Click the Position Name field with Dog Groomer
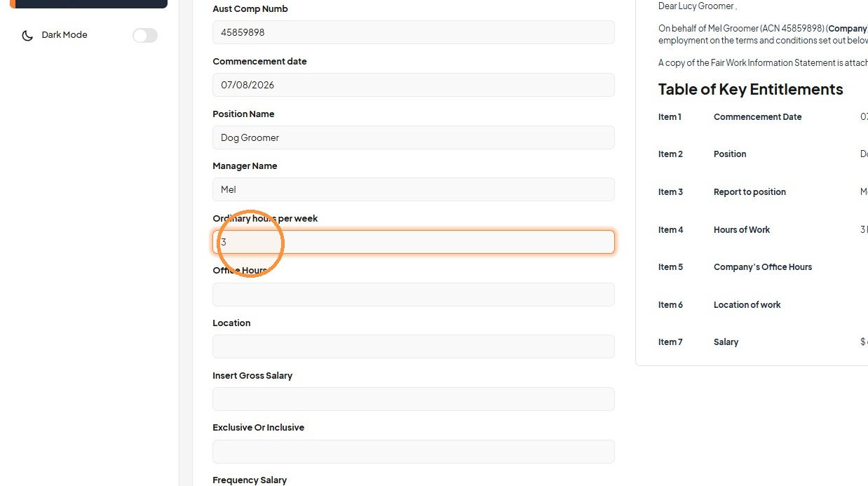Image resolution: width=868 pixels, height=486 pixels. tap(413, 137)
